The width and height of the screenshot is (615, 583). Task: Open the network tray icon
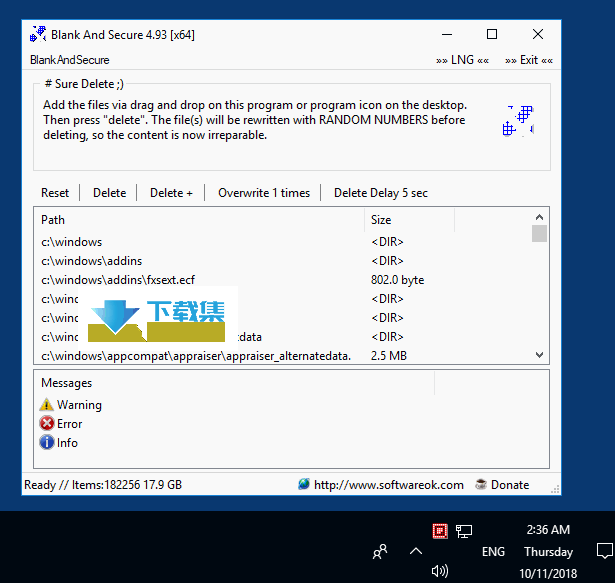tap(464, 531)
